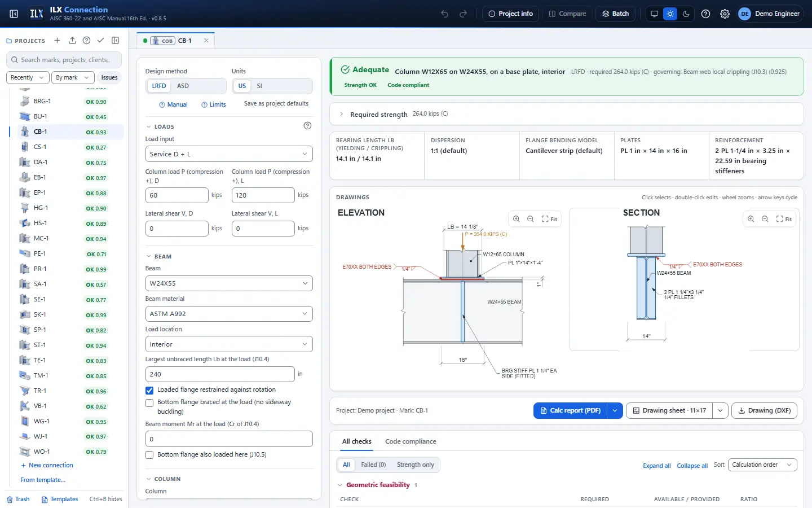Image resolution: width=812 pixels, height=508 pixels.
Task: Open the Sort order Calculation order dropdown
Action: point(762,465)
